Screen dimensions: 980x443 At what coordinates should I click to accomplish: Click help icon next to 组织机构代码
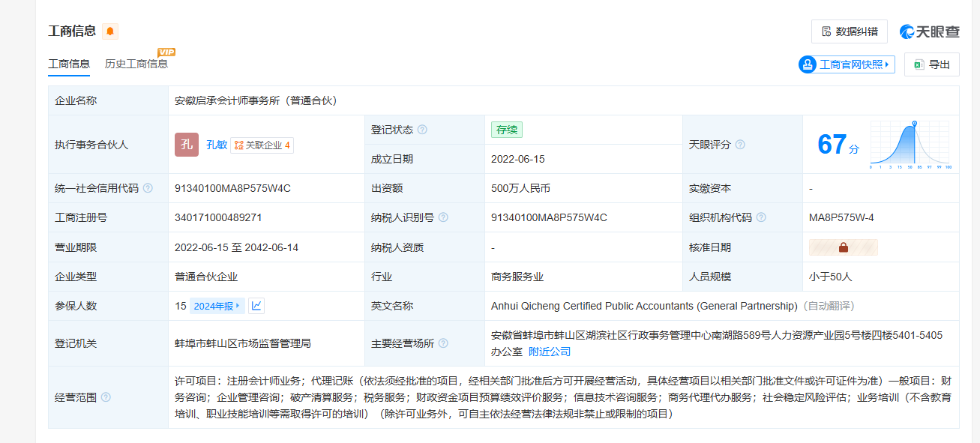tap(761, 217)
